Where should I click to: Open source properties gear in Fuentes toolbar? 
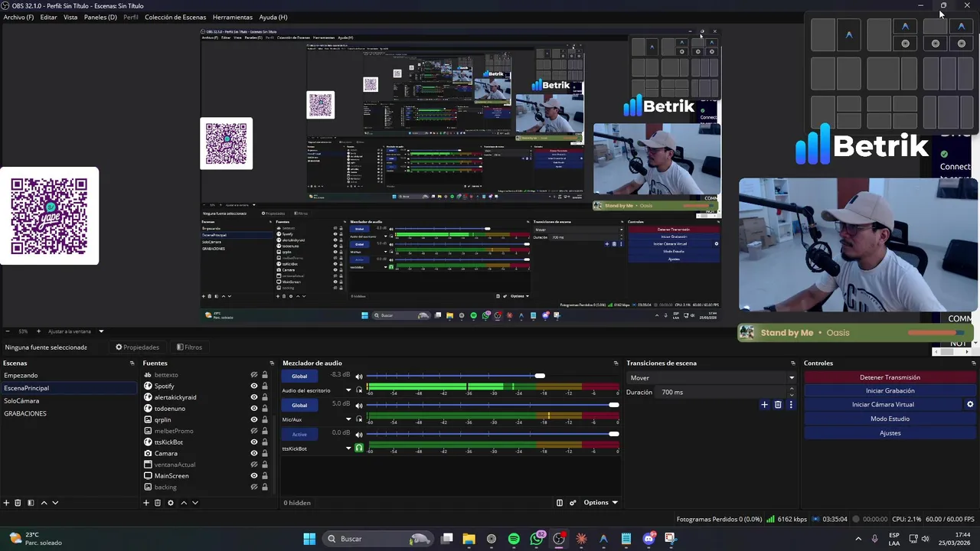pos(171,503)
